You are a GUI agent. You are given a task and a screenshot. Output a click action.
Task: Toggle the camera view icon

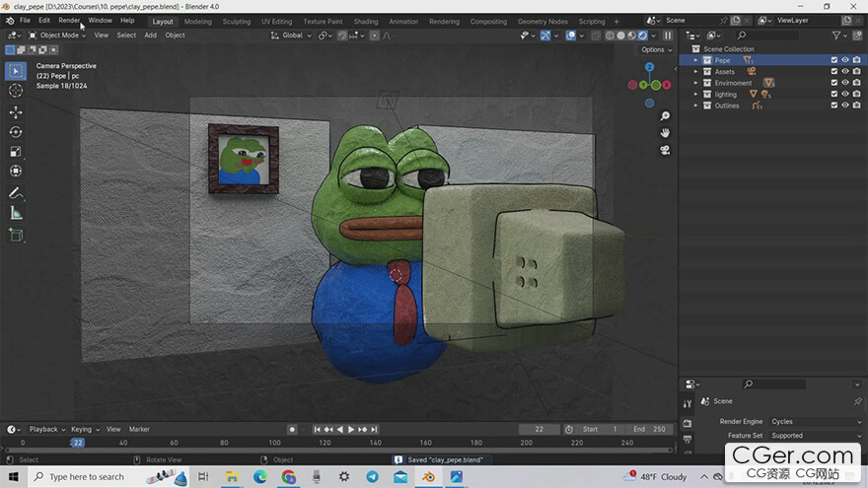pyautogui.click(x=665, y=150)
